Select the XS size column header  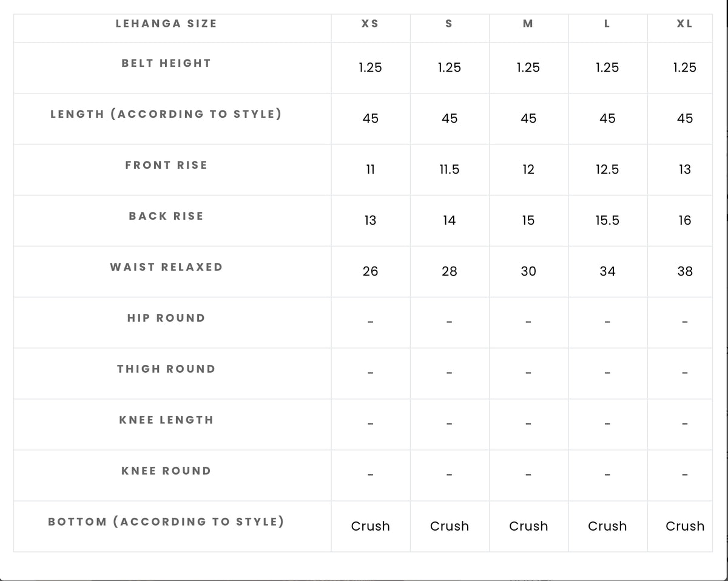click(370, 24)
